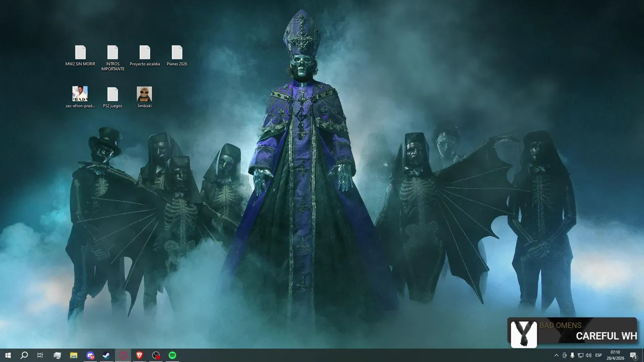
Task: Select PS2 juegos text file
Action: (113, 98)
